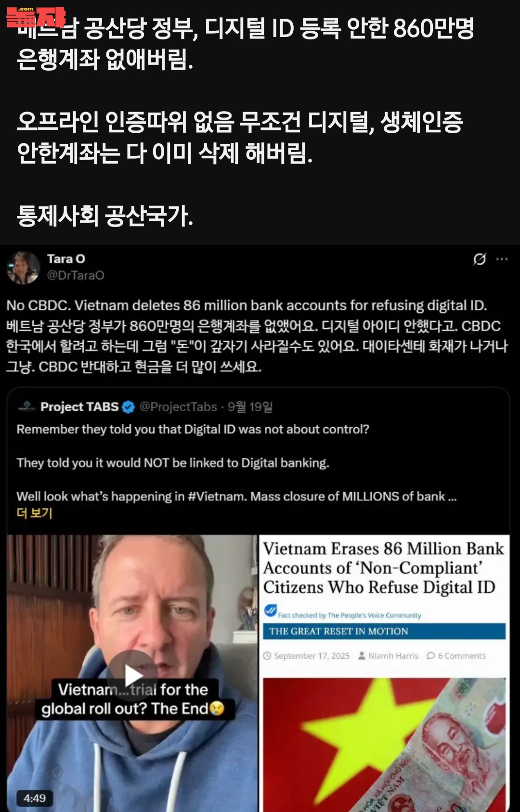Viewport: 520px width, 812px height.
Task: Click the Grok slashed-circle icon
Action: click(x=479, y=259)
